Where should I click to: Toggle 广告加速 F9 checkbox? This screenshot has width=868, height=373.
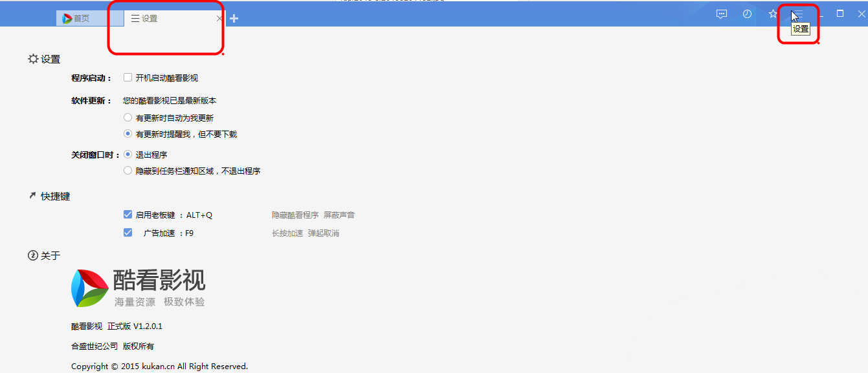(128, 233)
